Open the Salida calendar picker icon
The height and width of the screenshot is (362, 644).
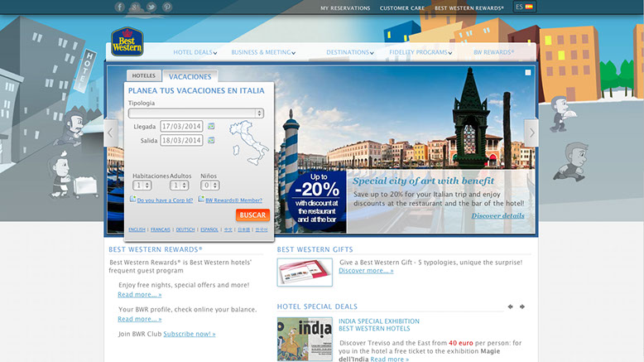pyautogui.click(x=211, y=140)
